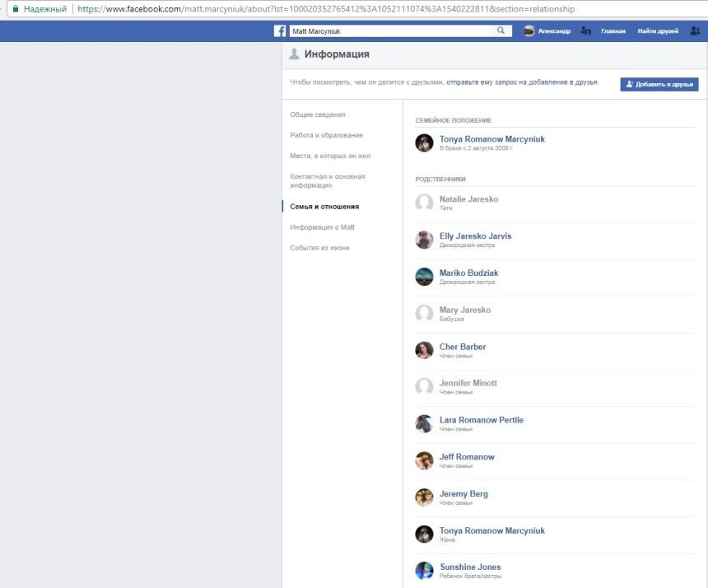Click the Семейное положение section header
Screen dimensions: 708x588
[454, 120]
